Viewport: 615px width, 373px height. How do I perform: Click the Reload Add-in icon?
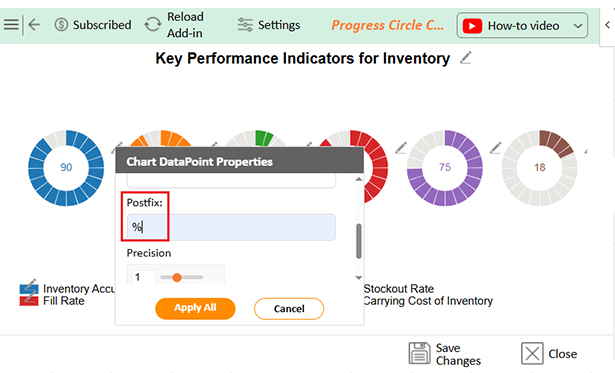click(153, 25)
